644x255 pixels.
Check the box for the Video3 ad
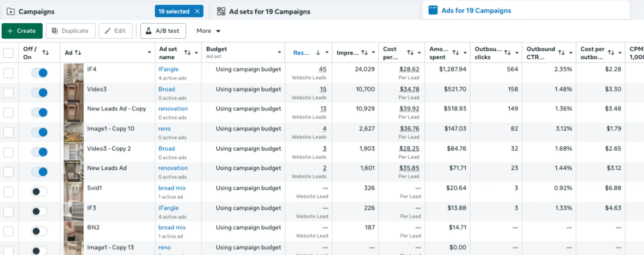click(8, 93)
